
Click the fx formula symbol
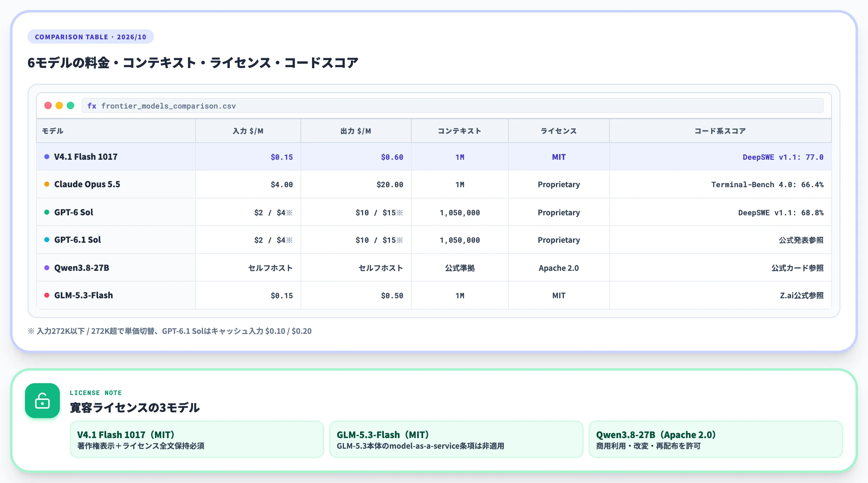pyautogui.click(x=92, y=106)
